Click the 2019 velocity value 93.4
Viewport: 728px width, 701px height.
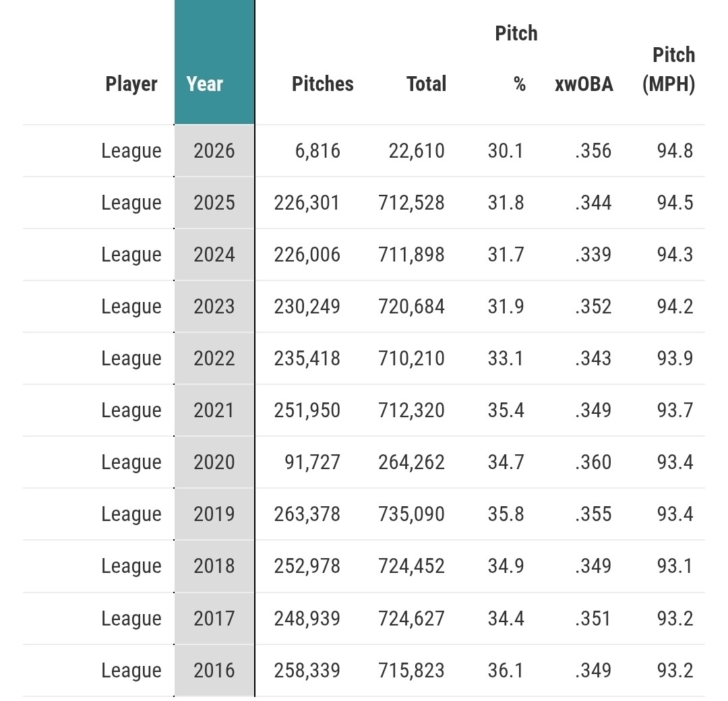(x=675, y=514)
